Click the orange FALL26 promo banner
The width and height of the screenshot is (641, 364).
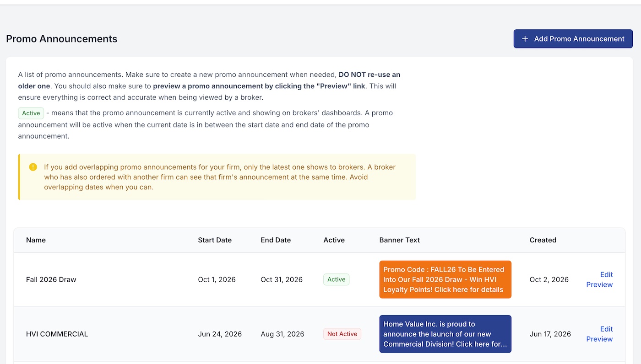click(x=445, y=279)
